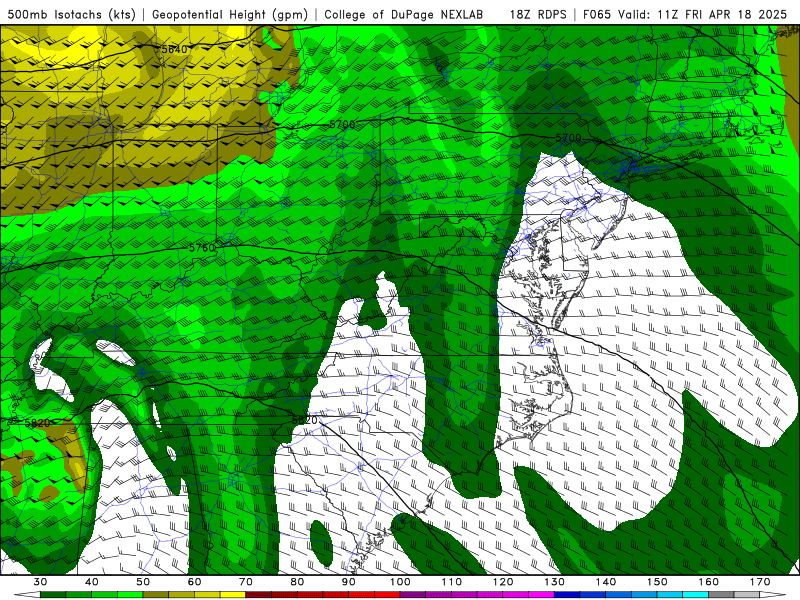Select the 90 label on the color scale
The image size is (800, 600).
pos(348,582)
